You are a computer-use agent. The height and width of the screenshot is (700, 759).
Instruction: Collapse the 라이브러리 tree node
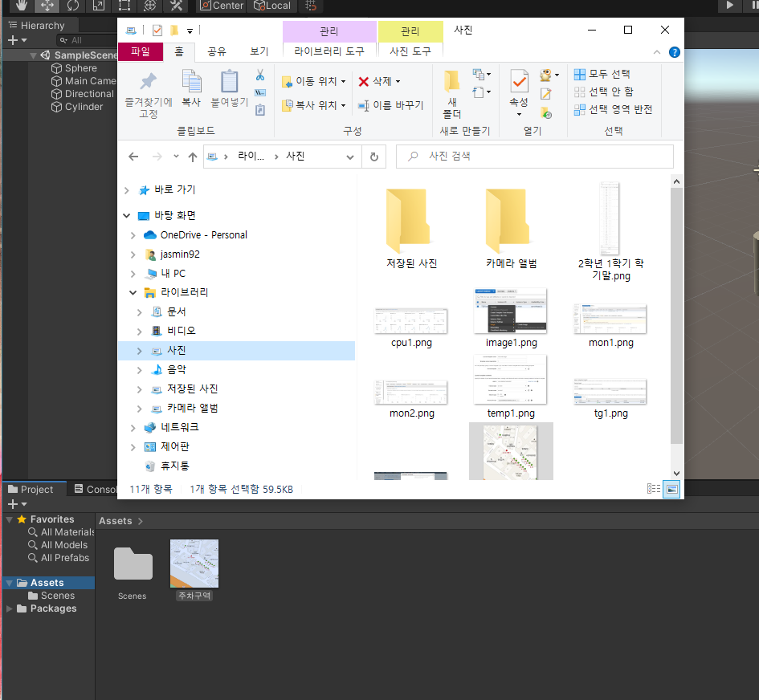click(x=133, y=292)
